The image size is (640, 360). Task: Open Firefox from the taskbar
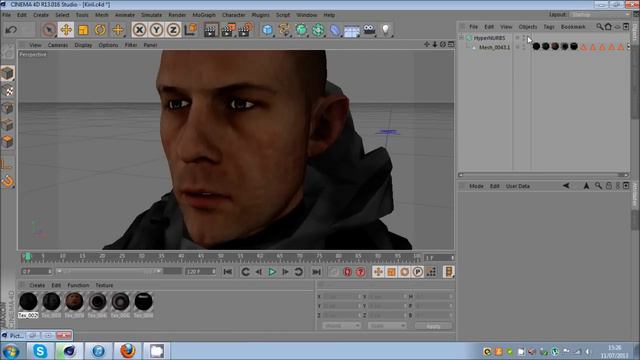(127, 351)
